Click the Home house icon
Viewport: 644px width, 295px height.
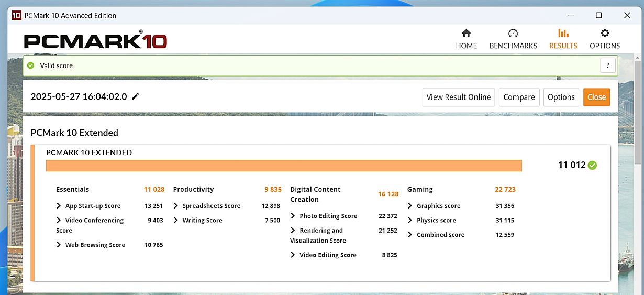pyautogui.click(x=466, y=34)
